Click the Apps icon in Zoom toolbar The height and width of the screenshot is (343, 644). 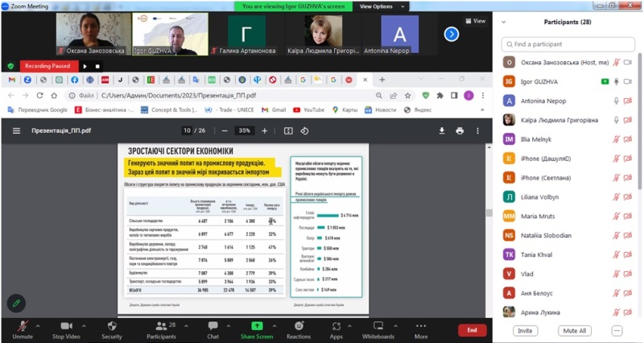click(x=336, y=325)
